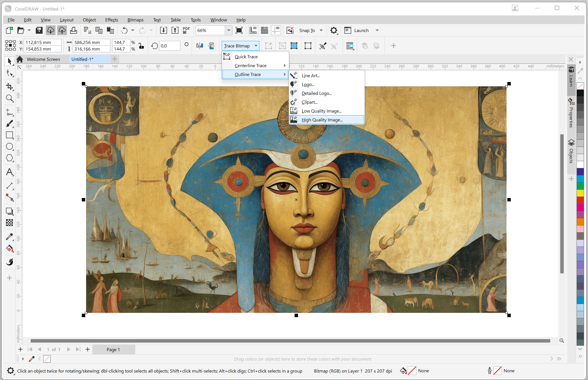The width and height of the screenshot is (588, 380).
Task: Toggle show grid button in toolbar
Action: [x=265, y=30]
